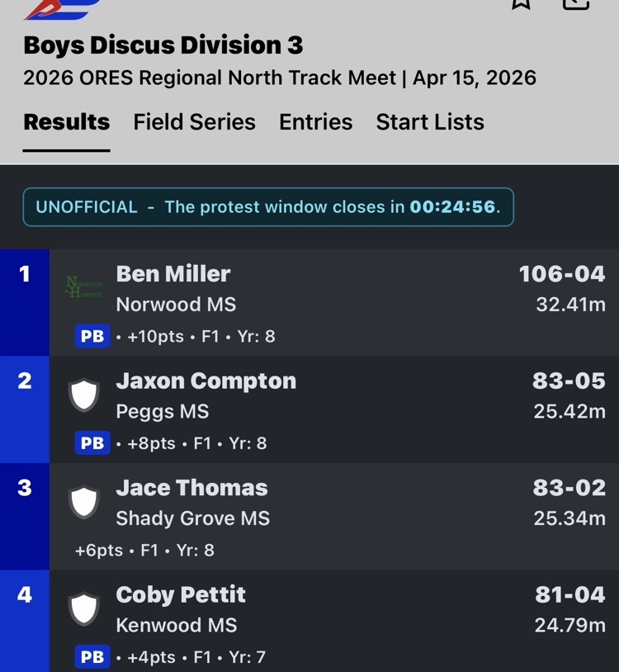The height and width of the screenshot is (672, 619).
Task: Select the Results tab
Action: pyautogui.click(x=67, y=122)
